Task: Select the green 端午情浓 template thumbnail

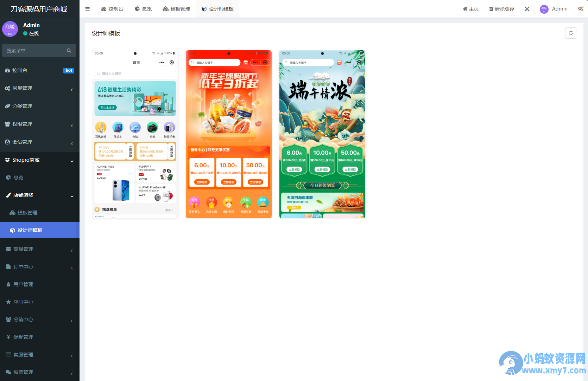Action: coord(322,134)
